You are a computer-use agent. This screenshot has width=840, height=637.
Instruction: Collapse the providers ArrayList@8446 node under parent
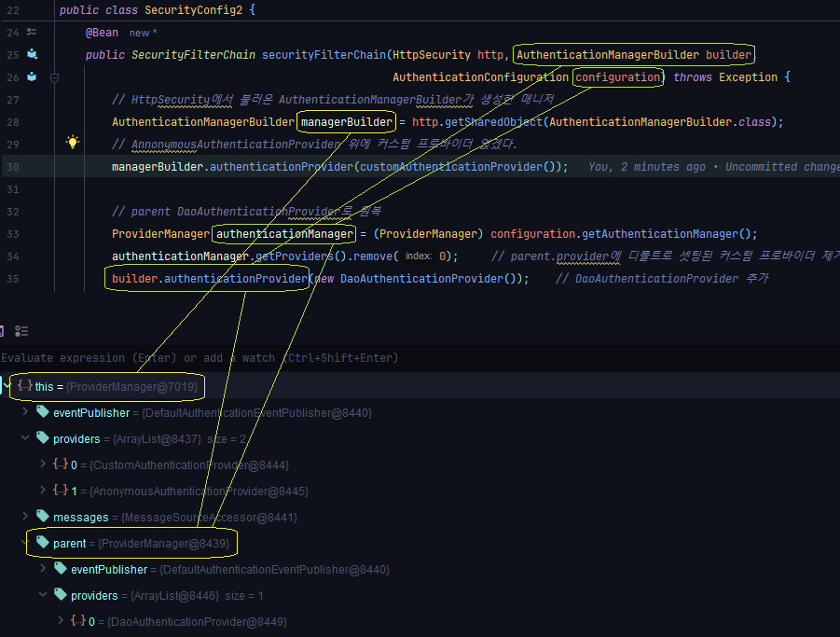pos(43,595)
